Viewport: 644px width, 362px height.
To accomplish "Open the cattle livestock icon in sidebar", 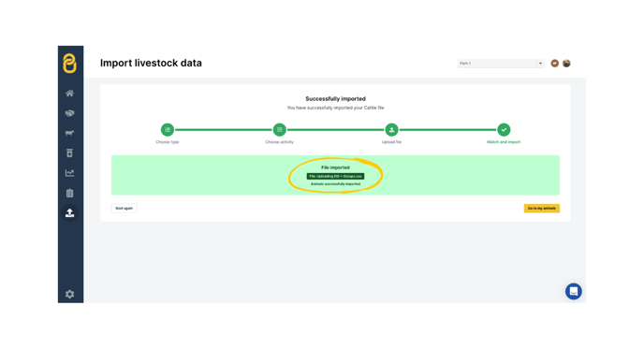I will tap(70, 133).
